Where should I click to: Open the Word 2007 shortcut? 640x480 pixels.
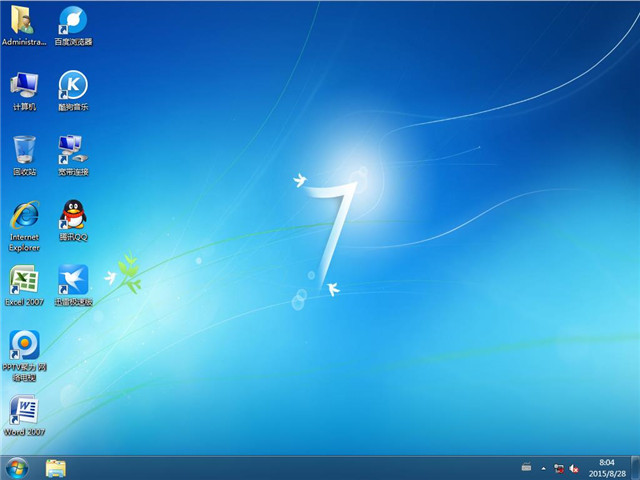point(24,415)
